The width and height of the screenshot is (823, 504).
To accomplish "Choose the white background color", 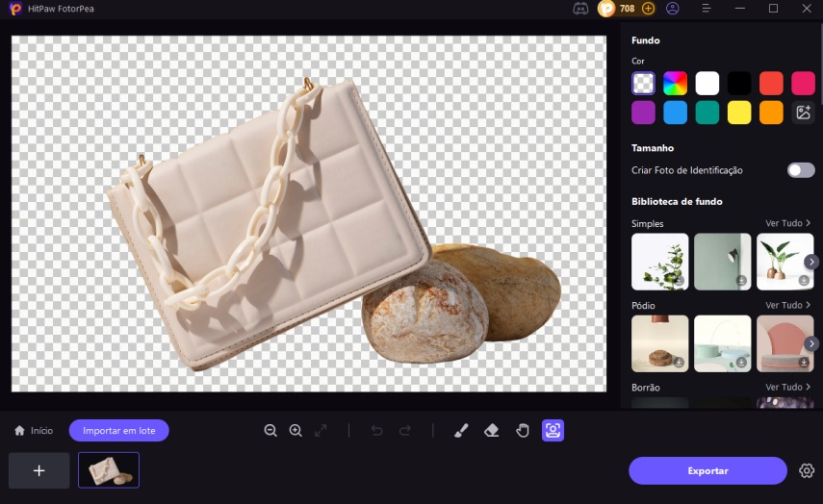I will tap(707, 84).
